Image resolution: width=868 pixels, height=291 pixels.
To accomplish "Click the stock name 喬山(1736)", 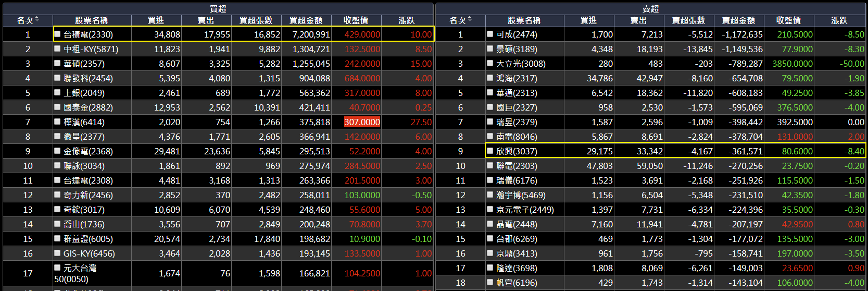I will [84, 224].
